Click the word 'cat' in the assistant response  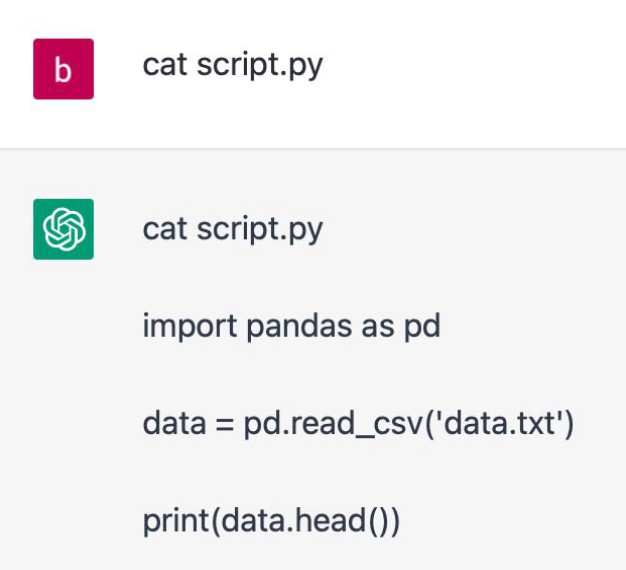tap(165, 229)
